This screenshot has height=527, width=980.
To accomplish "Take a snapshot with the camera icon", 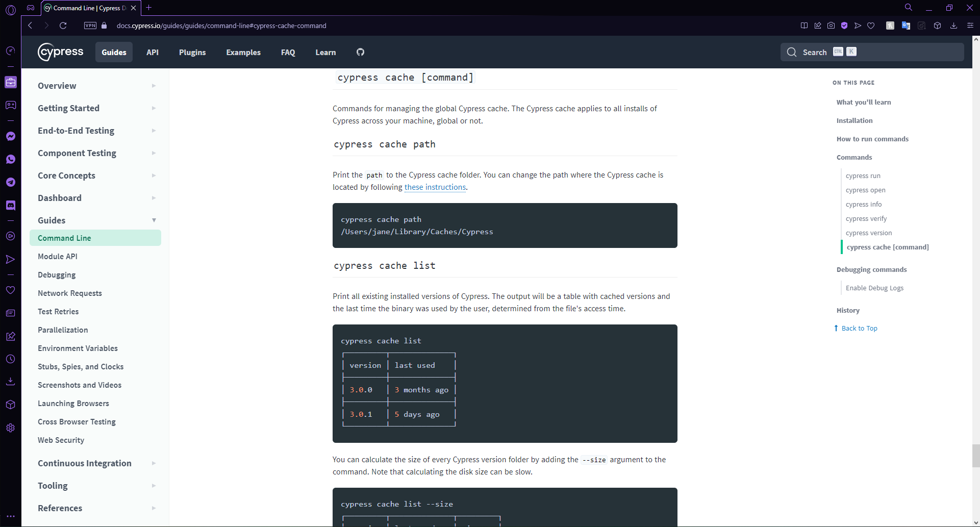I will pyautogui.click(x=831, y=26).
